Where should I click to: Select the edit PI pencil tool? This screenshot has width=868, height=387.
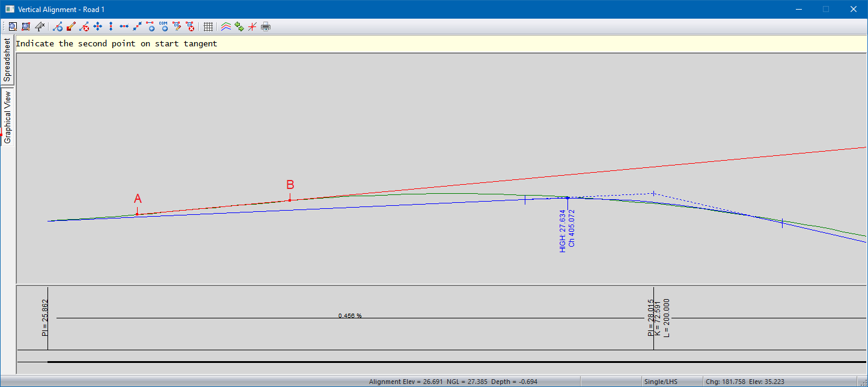click(x=71, y=26)
